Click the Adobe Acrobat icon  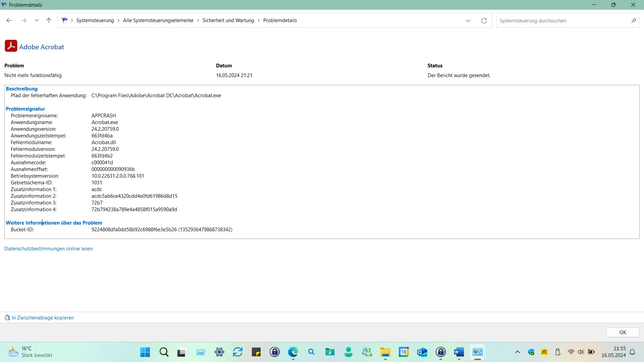tap(11, 46)
